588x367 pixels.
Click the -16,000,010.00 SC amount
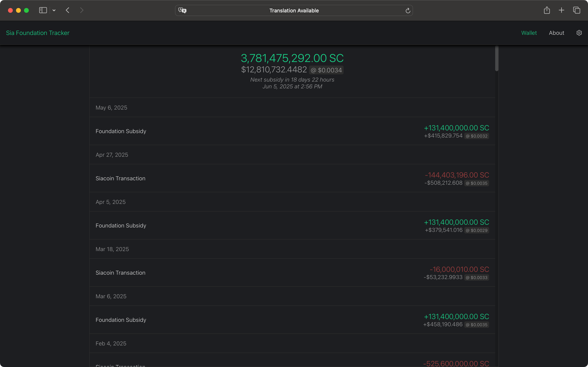pyautogui.click(x=459, y=269)
